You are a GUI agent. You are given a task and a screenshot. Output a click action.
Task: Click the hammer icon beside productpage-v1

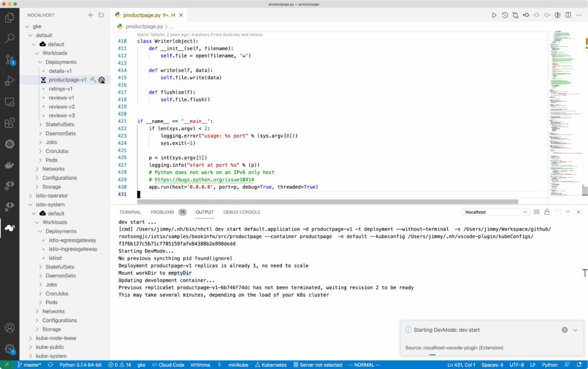pyautogui.click(x=93, y=80)
